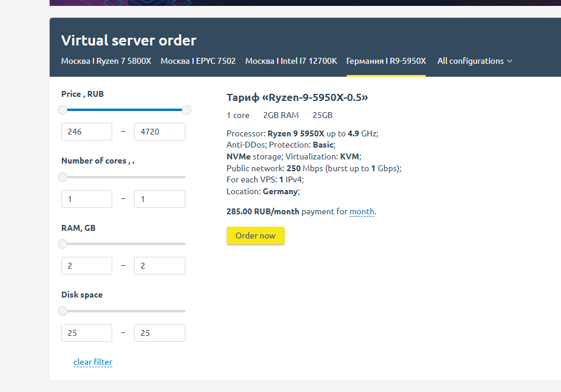The height and width of the screenshot is (392, 561).
Task: Open the payment period month link
Action: (362, 212)
